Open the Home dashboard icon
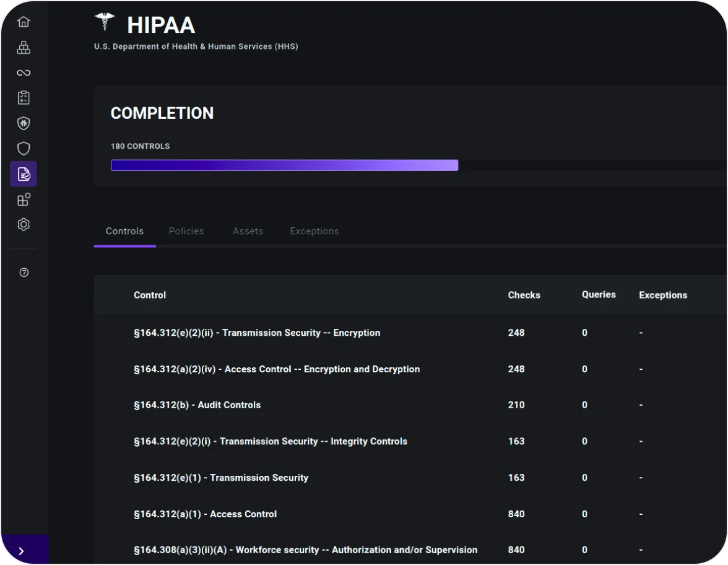The image size is (728, 565). (x=24, y=21)
